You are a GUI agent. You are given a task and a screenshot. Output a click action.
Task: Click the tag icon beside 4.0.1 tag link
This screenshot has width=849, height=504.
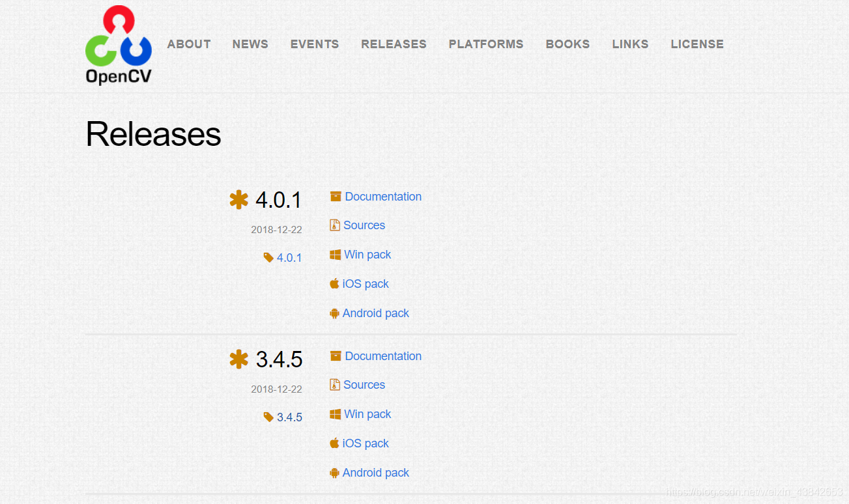coord(268,257)
